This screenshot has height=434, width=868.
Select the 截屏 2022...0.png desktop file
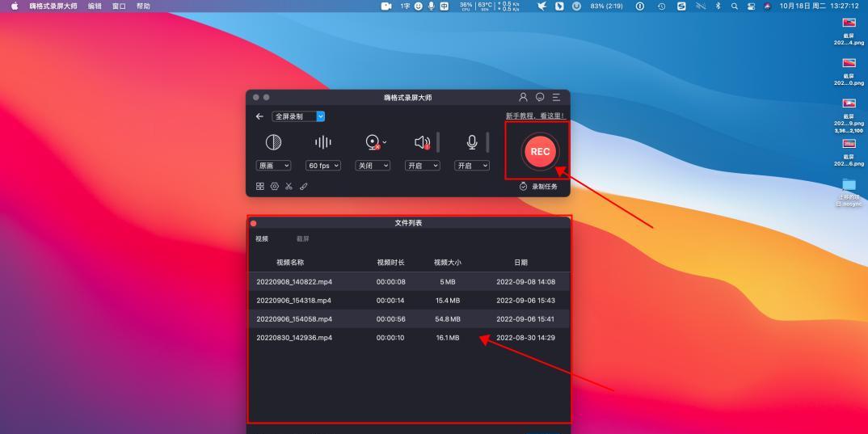click(x=849, y=72)
